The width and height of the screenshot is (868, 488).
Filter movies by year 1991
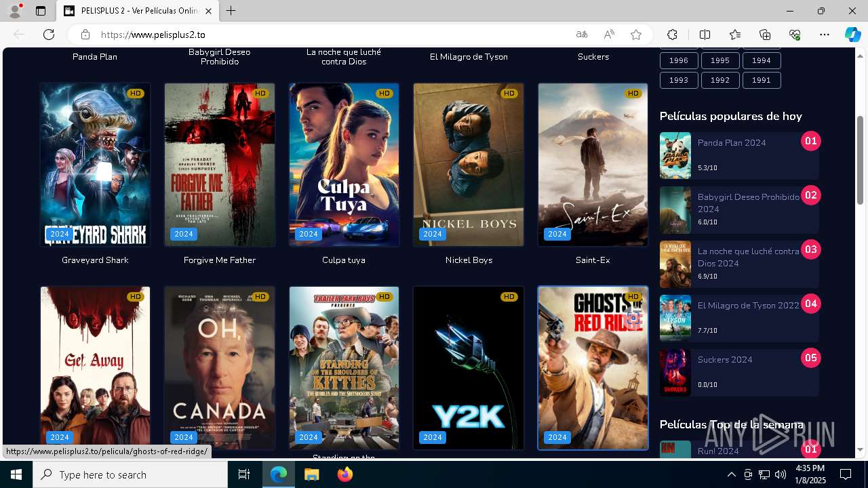762,80
